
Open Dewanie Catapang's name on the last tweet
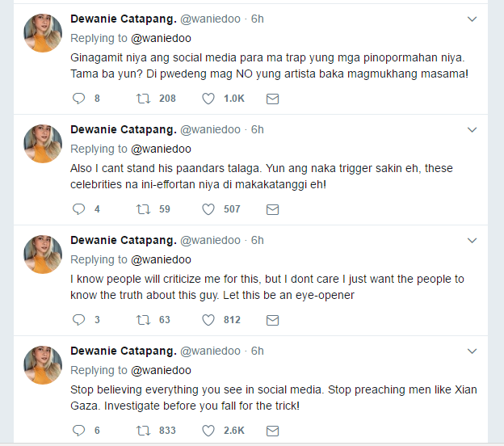[x=123, y=351]
